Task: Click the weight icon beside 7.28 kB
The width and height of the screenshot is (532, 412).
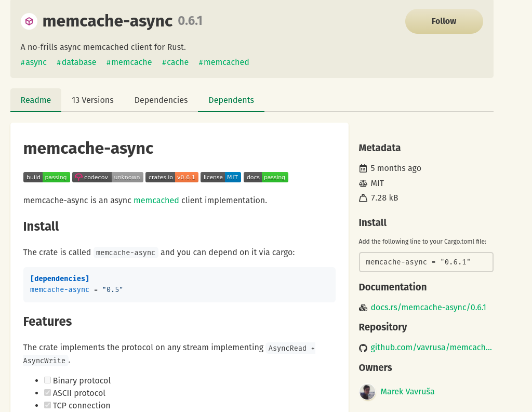Action: (x=363, y=198)
